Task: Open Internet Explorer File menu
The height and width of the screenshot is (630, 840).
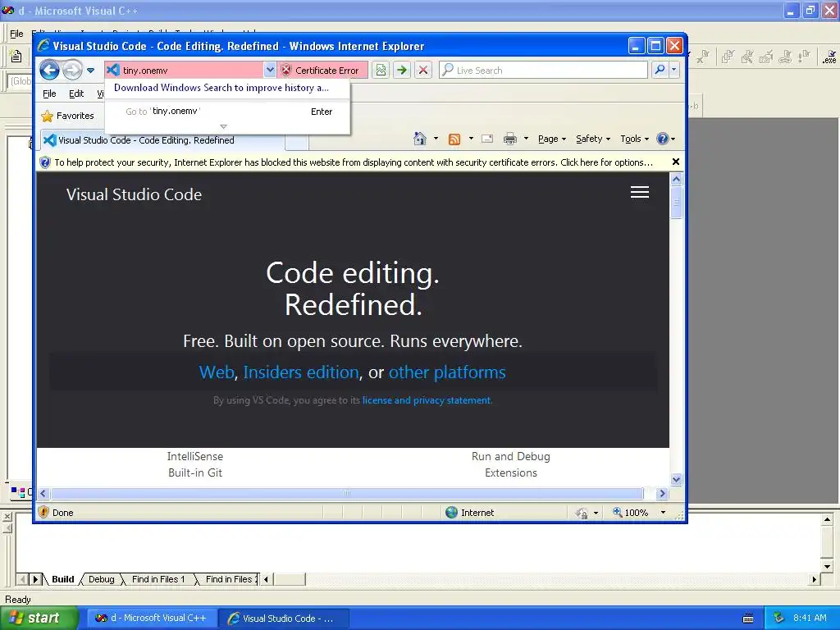Action: point(49,94)
